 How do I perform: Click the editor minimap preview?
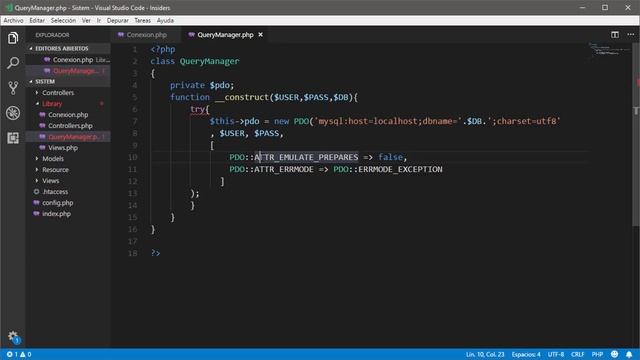[609, 50]
